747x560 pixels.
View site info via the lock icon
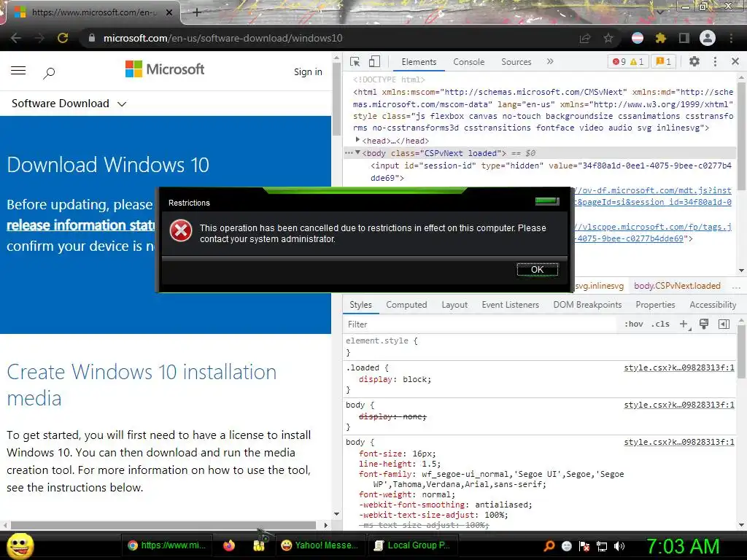[92, 38]
